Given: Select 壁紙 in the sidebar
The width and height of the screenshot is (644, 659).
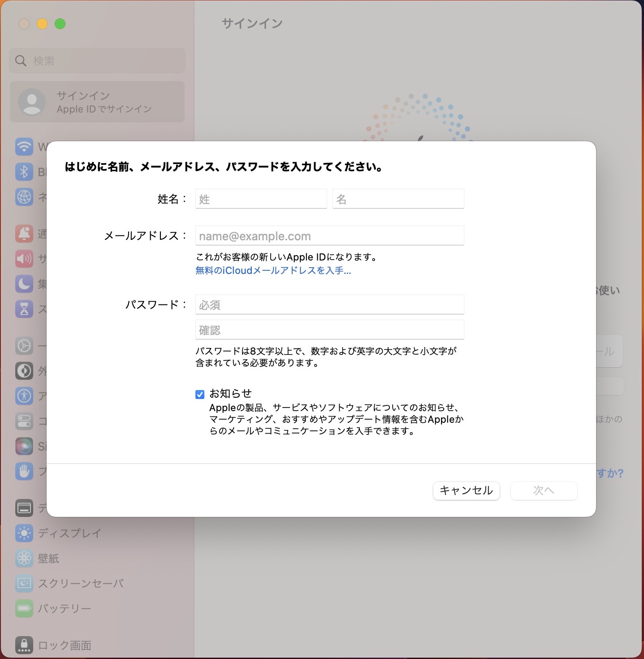Looking at the screenshot, I should click(x=48, y=558).
